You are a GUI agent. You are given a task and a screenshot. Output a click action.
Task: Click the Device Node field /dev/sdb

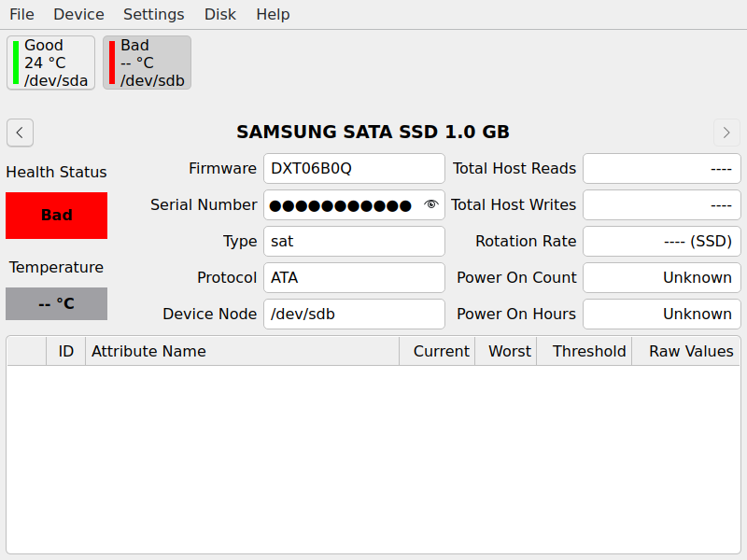click(353, 315)
